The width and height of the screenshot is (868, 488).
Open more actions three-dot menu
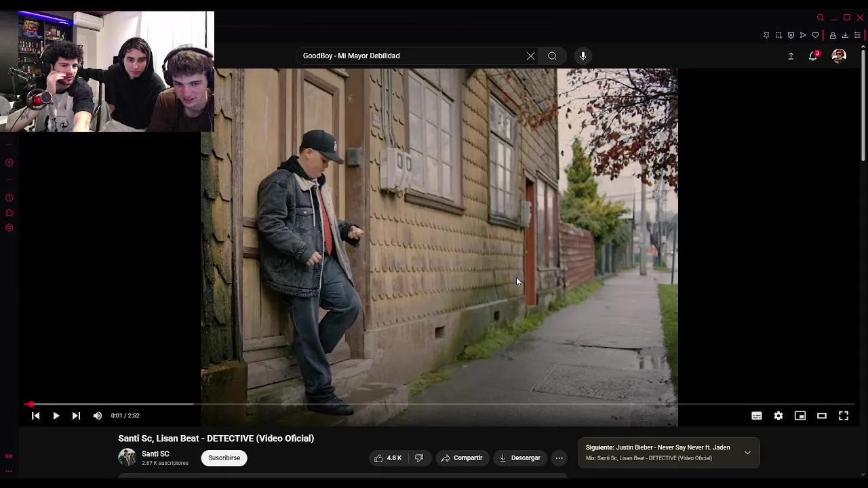pos(559,458)
